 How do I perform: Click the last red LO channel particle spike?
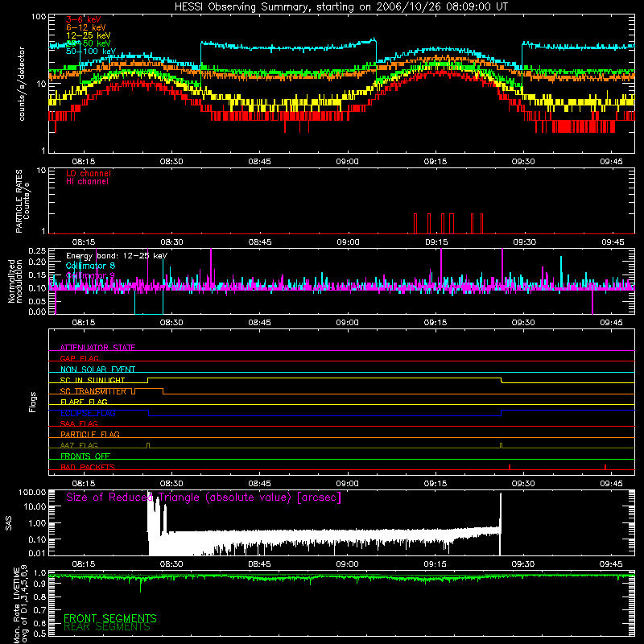pyautogui.click(x=481, y=224)
